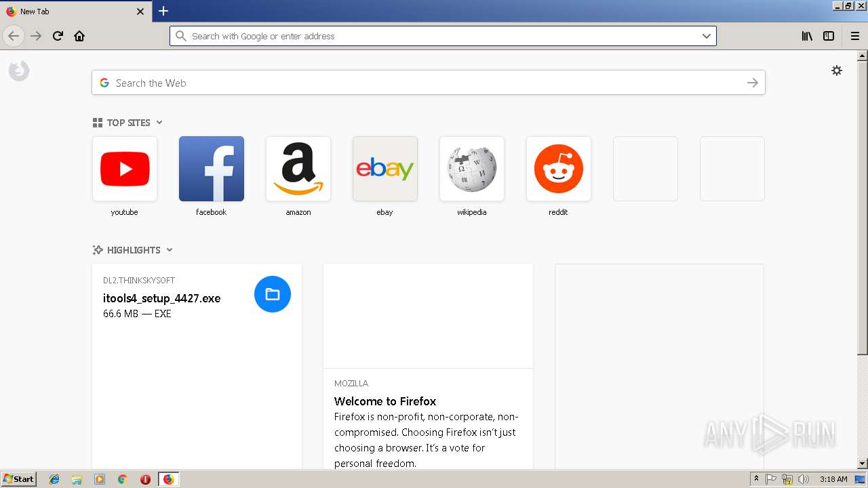Open a new tab with plus button

pos(163,11)
